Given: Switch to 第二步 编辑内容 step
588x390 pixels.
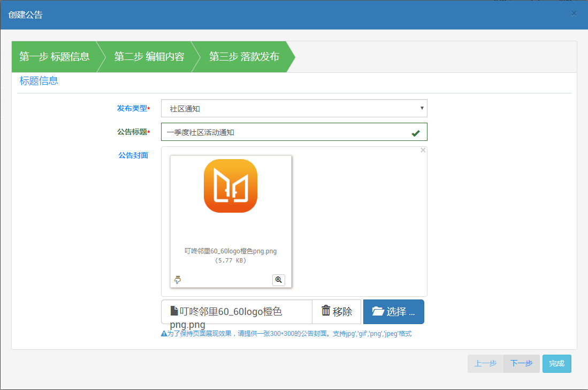Looking at the screenshot, I should [149, 57].
